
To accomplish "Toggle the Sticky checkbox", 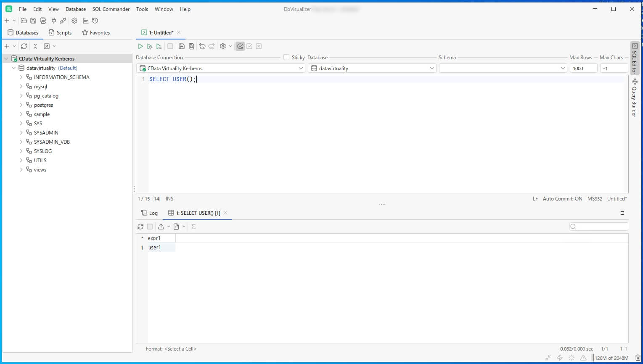I will tap(286, 57).
